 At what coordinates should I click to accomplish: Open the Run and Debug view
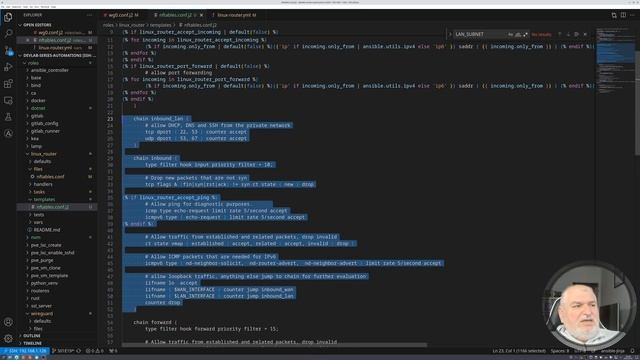coord(8,67)
